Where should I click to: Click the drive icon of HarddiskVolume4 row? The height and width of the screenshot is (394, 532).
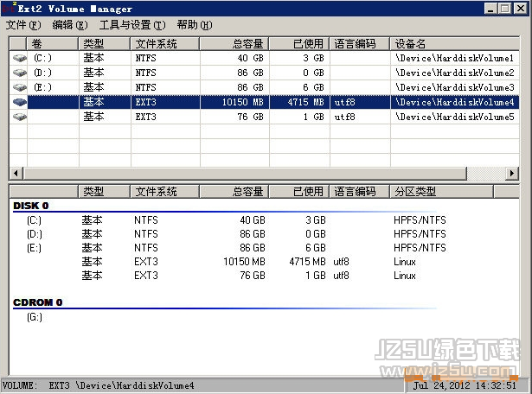(20, 102)
